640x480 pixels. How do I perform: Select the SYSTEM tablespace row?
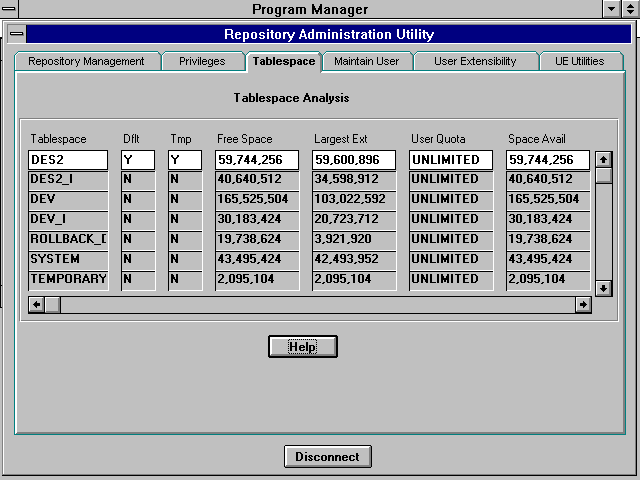click(x=68, y=259)
